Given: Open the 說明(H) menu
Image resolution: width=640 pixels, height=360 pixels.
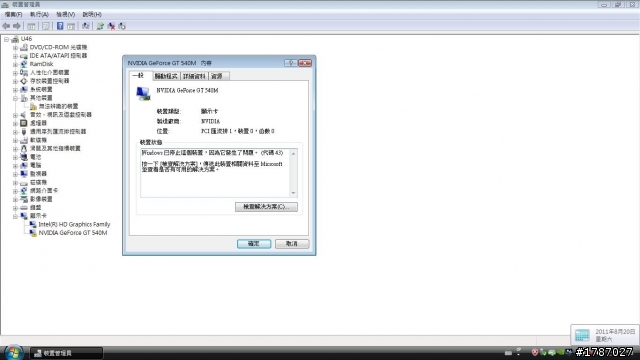Looking at the screenshot, I should [x=92, y=14].
